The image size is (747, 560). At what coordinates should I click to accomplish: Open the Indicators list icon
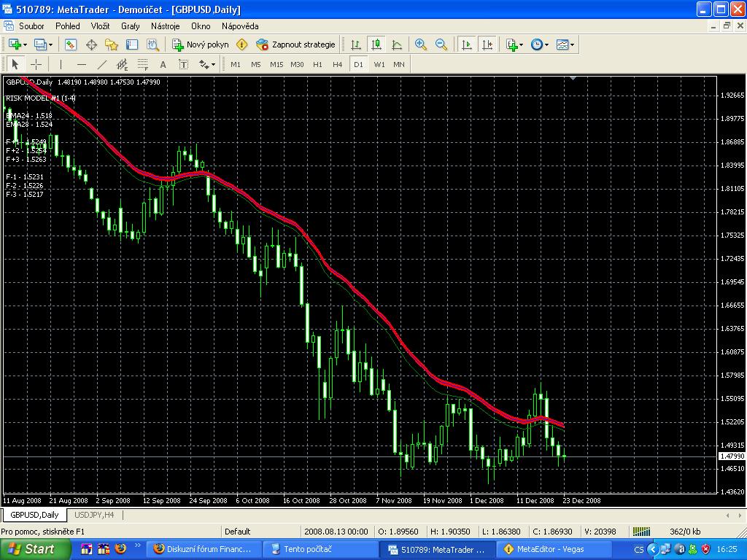pyautogui.click(x=512, y=44)
